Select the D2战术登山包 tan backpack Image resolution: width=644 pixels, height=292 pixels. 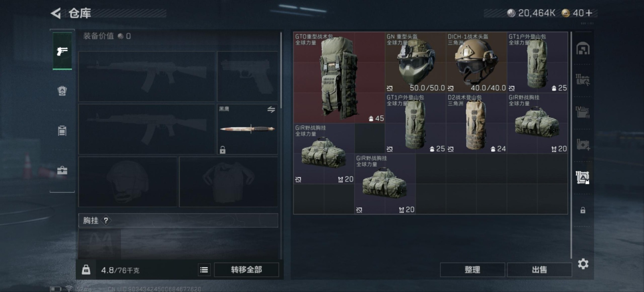click(x=476, y=123)
